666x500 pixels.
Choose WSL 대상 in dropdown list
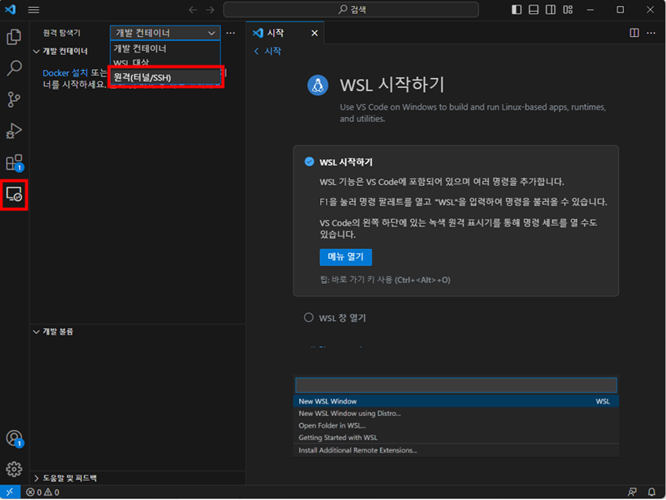point(165,63)
